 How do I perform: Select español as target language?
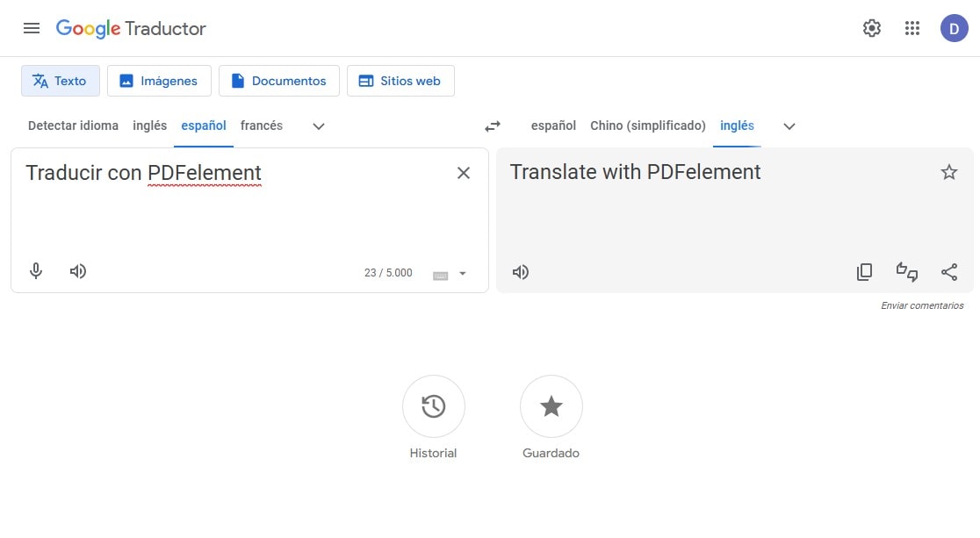click(x=553, y=126)
